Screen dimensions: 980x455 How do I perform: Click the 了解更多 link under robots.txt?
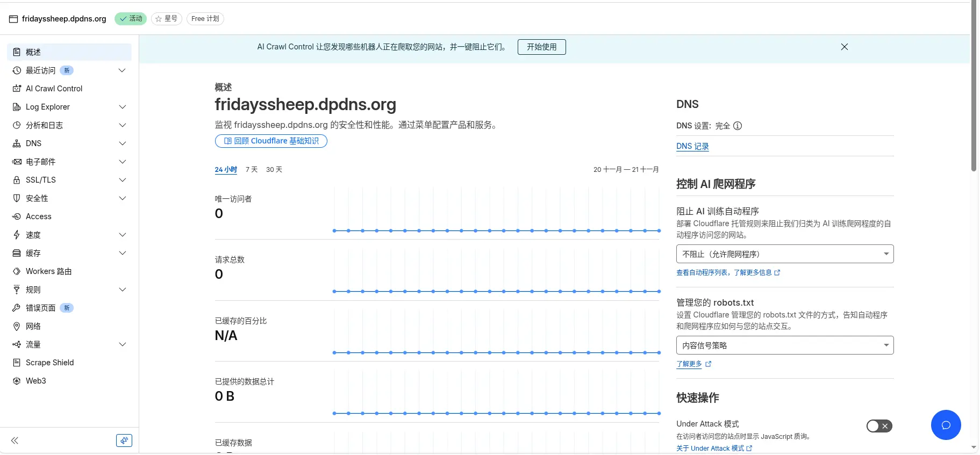[x=693, y=364]
